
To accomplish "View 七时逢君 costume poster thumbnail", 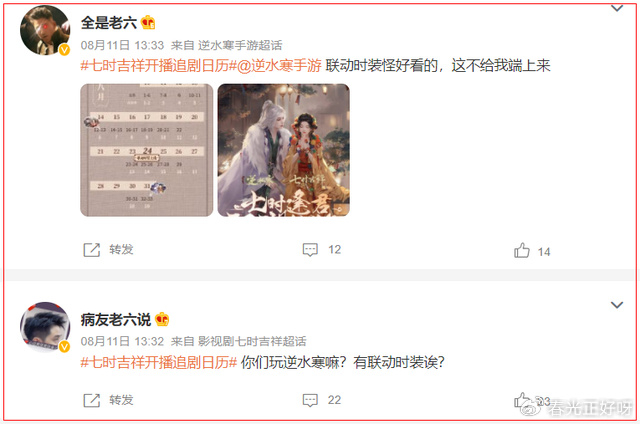I will [x=284, y=150].
